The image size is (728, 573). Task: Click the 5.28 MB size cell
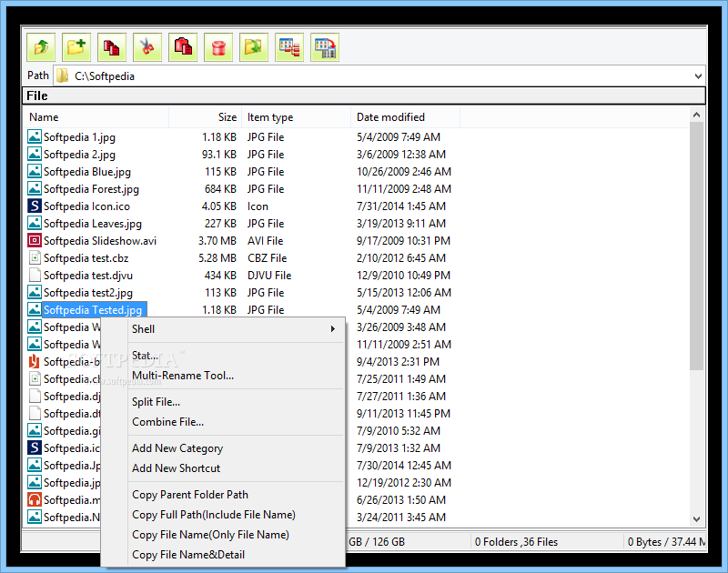click(x=217, y=258)
